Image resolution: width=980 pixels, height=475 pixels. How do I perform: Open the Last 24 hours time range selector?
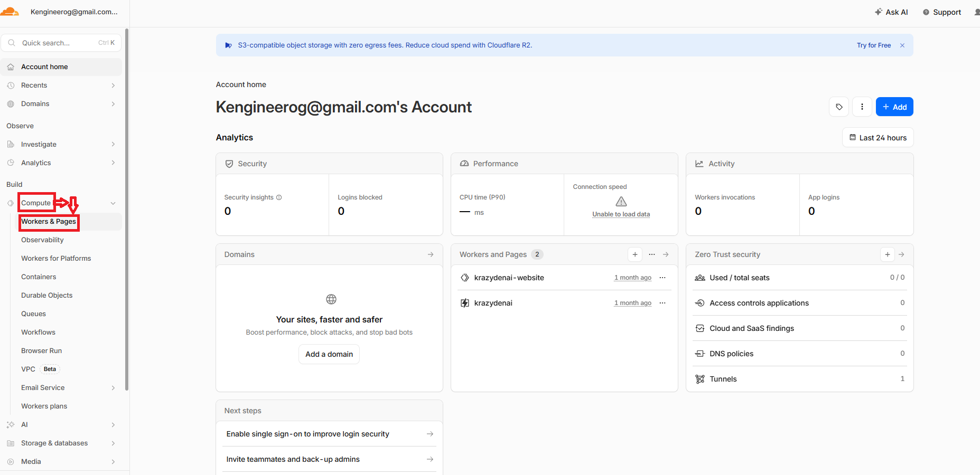[x=878, y=138]
